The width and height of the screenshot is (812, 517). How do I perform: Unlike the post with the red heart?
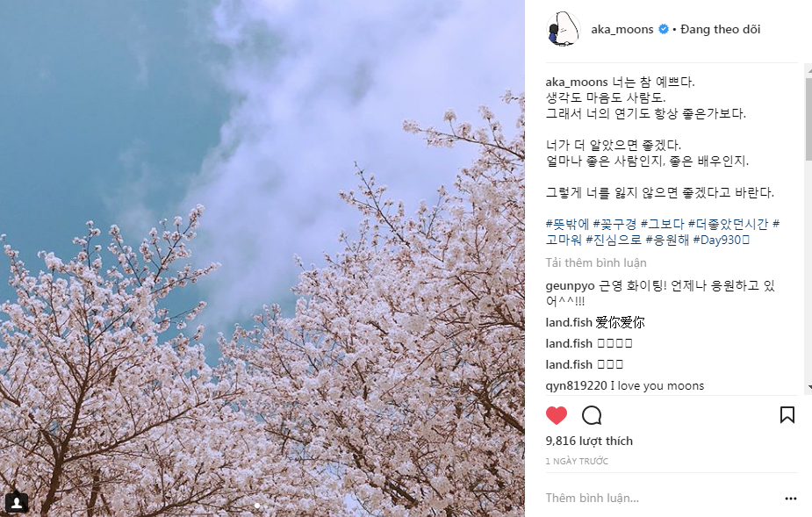tap(557, 415)
